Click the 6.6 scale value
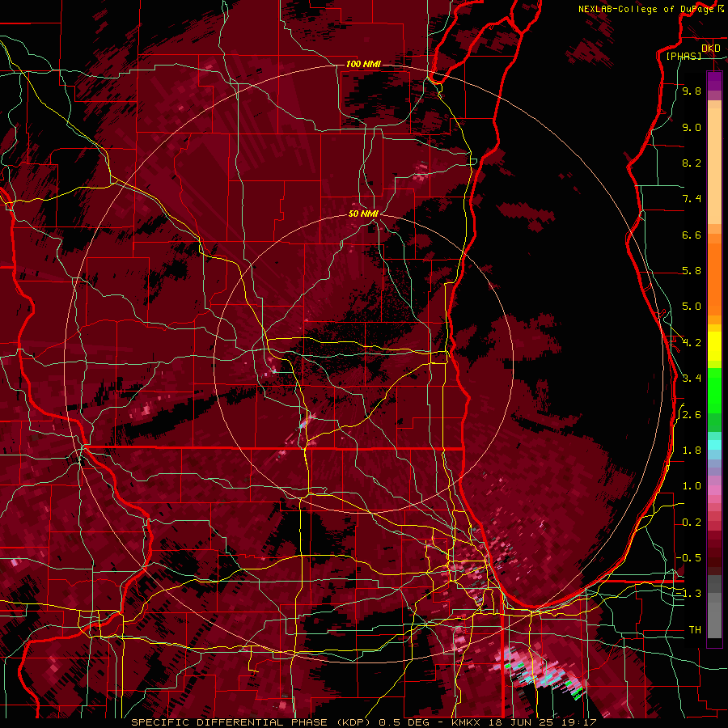The height and width of the screenshot is (728, 728). tap(692, 235)
